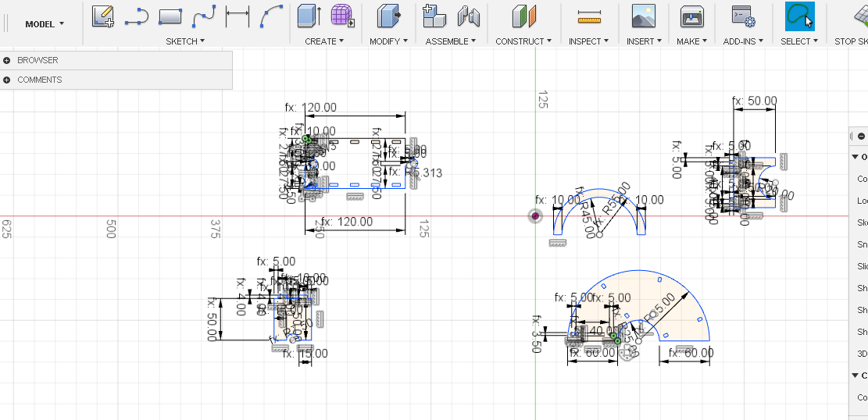868x420 pixels.
Task: Activate the Sketch Dimension tool
Action: [238, 16]
